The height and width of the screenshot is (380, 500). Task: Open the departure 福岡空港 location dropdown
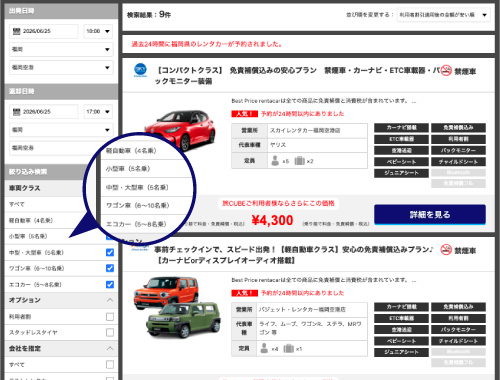tap(61, 67)
